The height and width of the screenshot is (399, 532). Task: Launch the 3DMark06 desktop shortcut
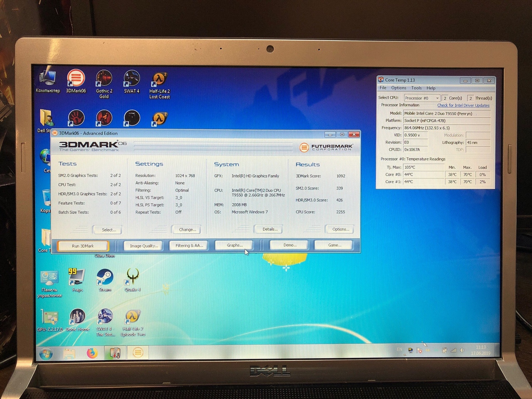pos(76,81)
